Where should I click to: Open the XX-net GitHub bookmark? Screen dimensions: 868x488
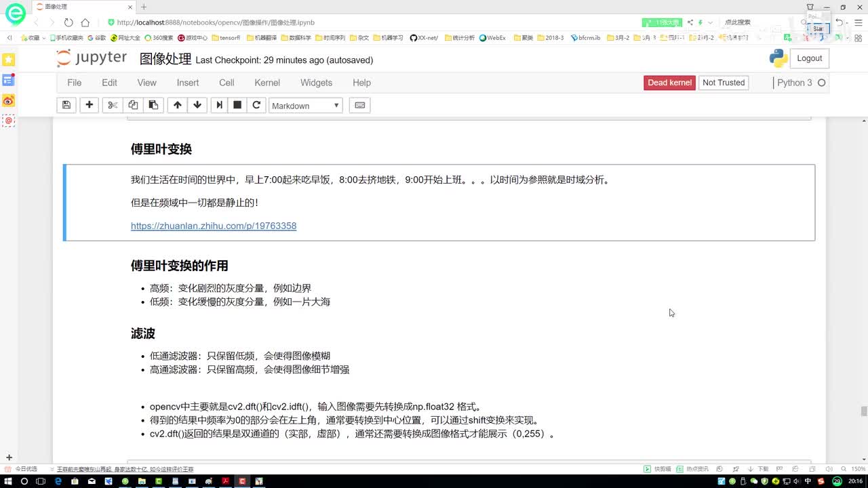(425, 38)
